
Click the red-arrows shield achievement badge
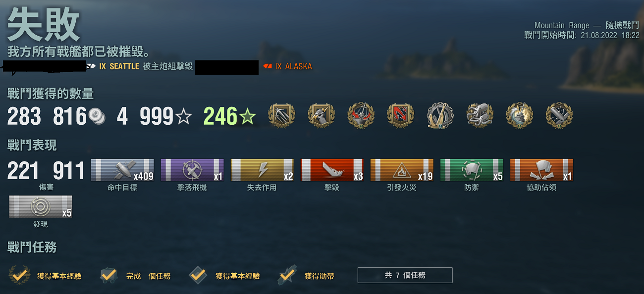(x=400, y=116)
